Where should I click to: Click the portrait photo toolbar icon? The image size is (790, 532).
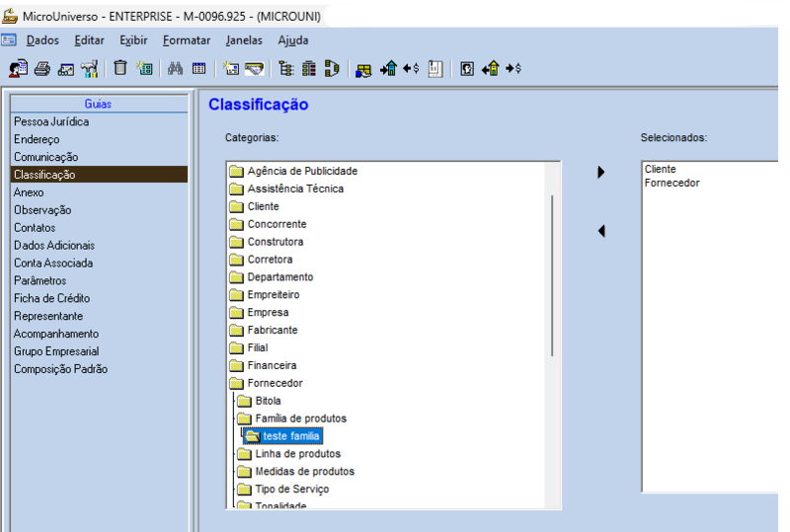[467, 68]
